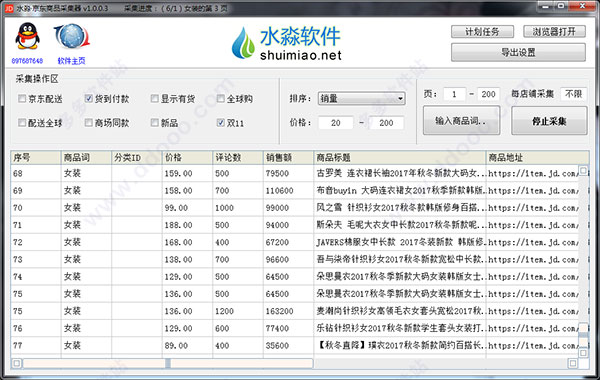Sort by the 序号 column header

36,158
